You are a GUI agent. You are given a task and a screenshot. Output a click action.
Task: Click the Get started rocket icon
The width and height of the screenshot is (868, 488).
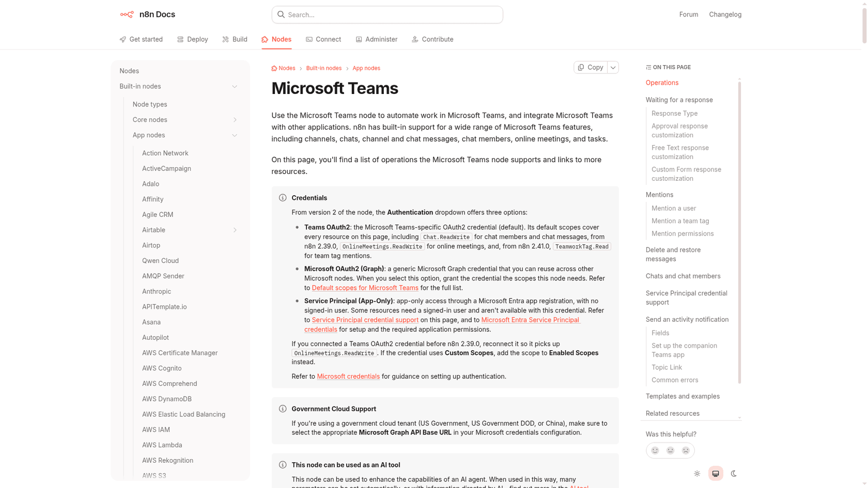(123, 39)
